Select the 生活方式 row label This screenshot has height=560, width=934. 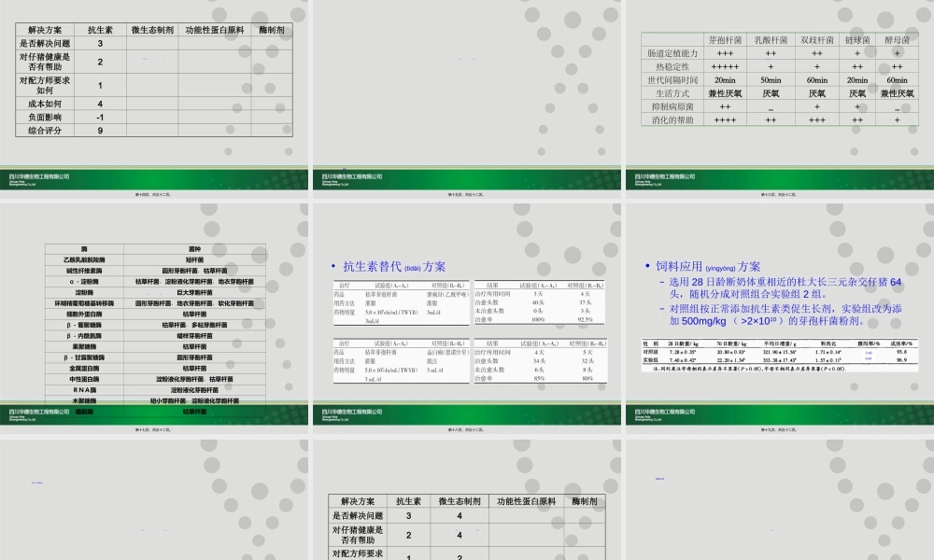pos(672,93)
